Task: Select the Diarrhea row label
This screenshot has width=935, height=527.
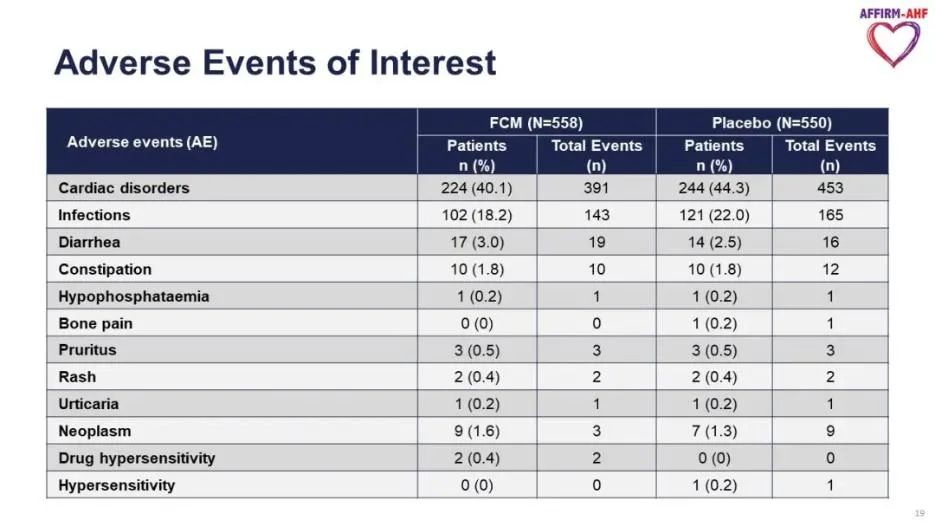Action: click(90, 242)
